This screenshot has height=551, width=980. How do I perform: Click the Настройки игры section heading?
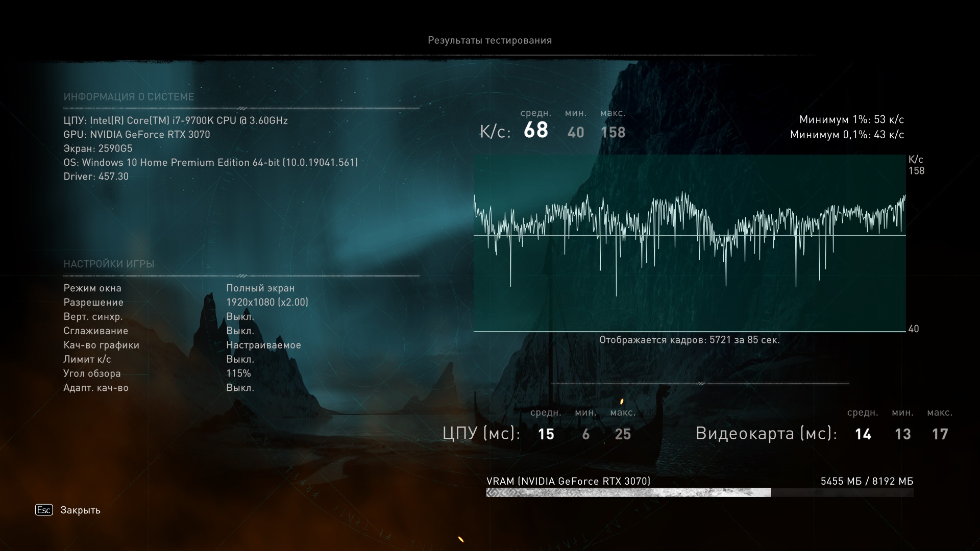click(109, 264)
